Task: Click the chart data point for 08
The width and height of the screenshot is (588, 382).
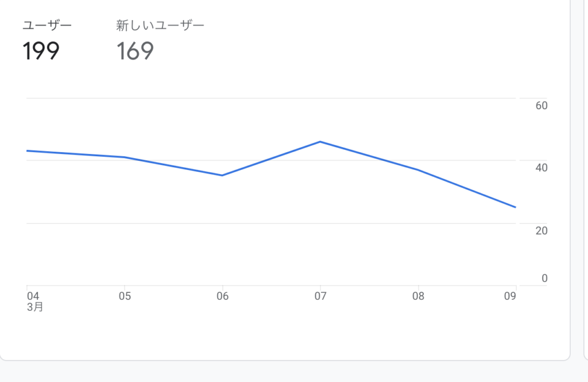Action: pos(418,169)
